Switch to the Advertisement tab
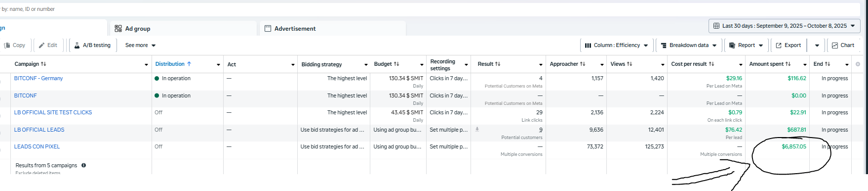The image size is (868, 191). [x=333, y=28]
